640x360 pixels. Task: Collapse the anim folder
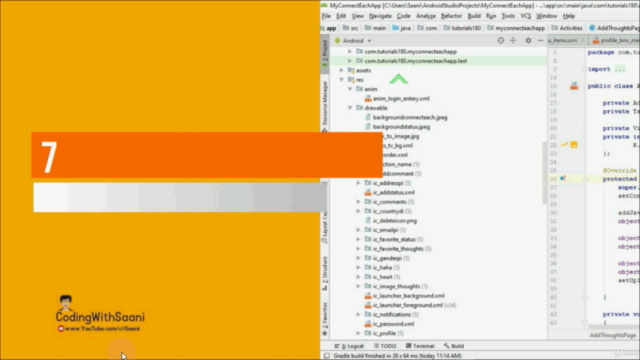[x=350, y=89]
